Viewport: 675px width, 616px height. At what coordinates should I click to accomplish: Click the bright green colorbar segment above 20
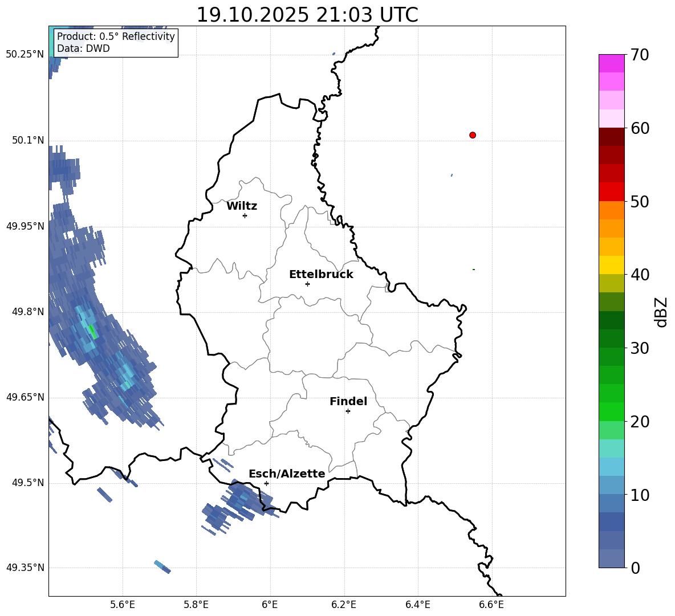coord(612,411)
